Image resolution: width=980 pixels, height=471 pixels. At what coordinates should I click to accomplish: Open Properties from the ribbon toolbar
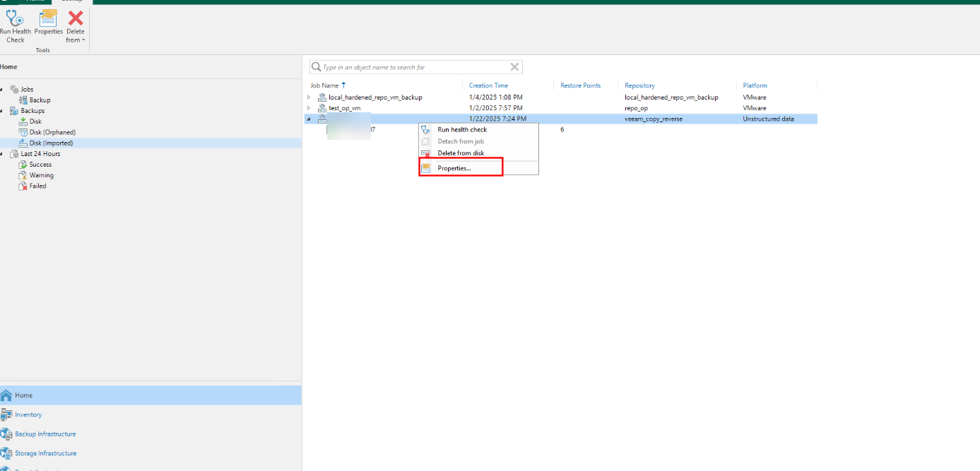(49, 23)
